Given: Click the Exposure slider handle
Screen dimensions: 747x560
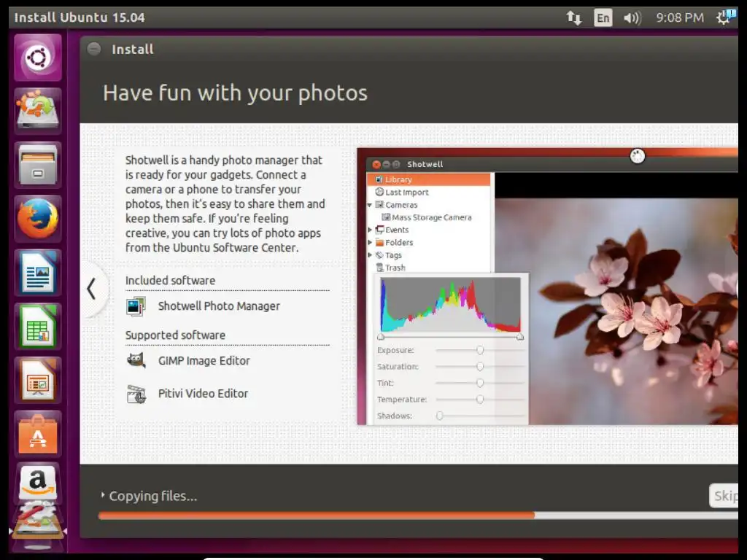Looking at the screenshot, I should pyautogui.click(x=480, y=350).
